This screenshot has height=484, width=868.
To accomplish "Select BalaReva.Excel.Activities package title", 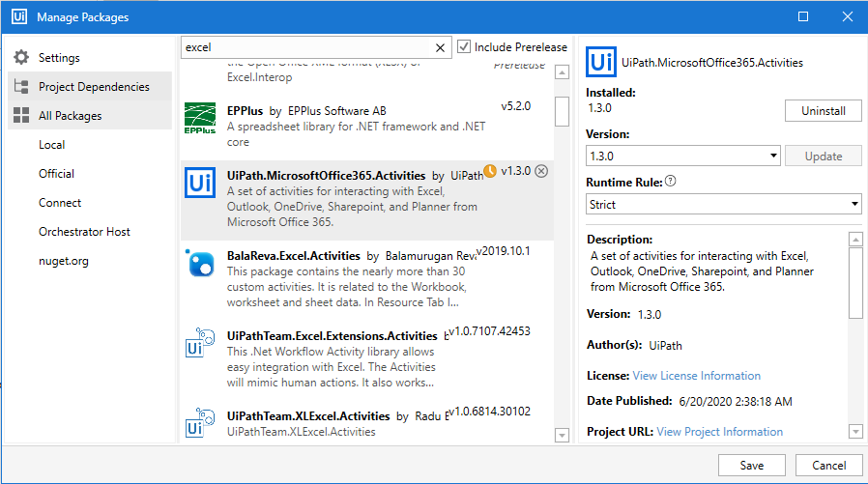I will (x=294, y=256).
